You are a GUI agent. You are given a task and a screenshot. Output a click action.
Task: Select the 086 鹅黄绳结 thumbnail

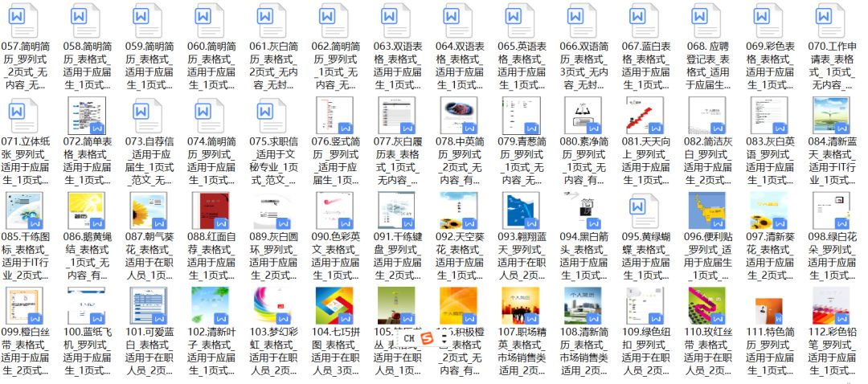pos(86,210)
